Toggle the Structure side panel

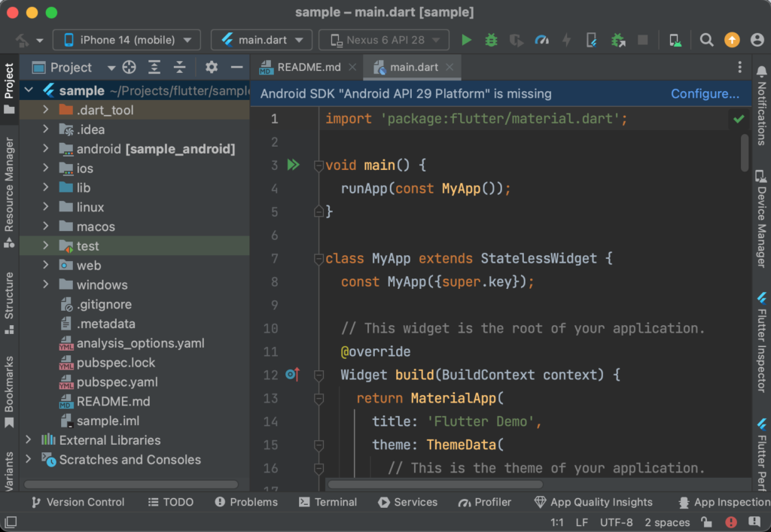[9, 303]
